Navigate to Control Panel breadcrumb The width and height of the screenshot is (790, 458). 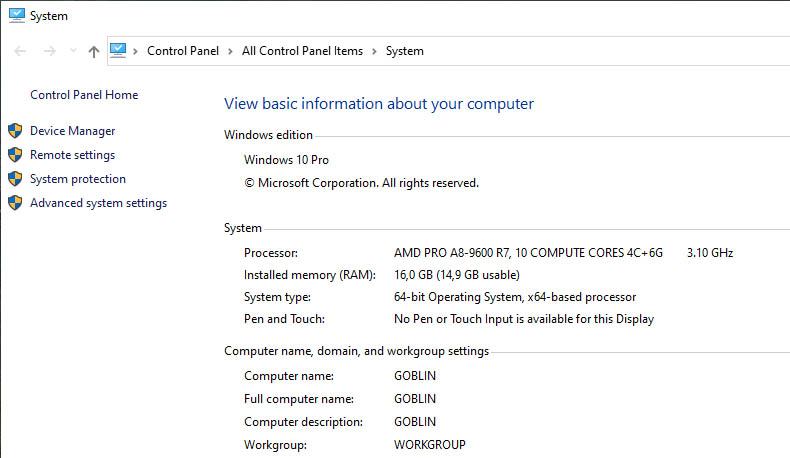click(183, 51)
